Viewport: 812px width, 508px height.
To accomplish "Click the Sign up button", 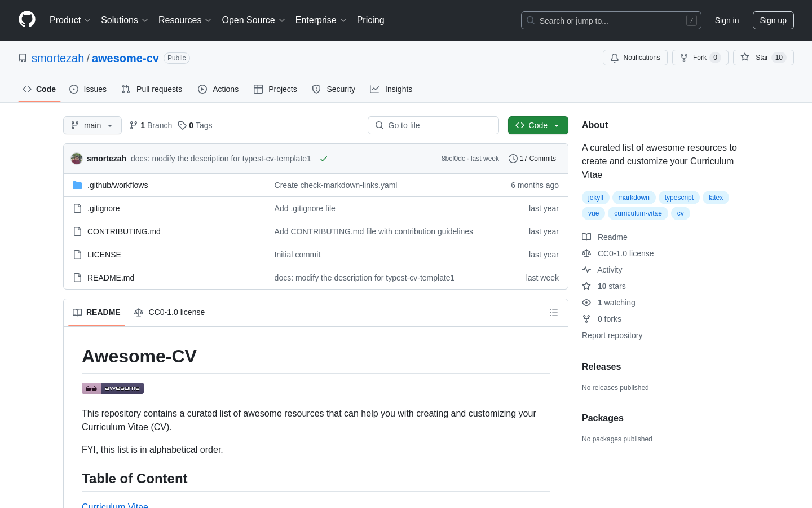I will point(773,20).
